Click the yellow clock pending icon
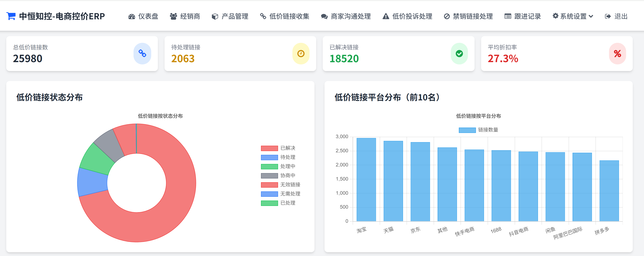 coord(301,53)
